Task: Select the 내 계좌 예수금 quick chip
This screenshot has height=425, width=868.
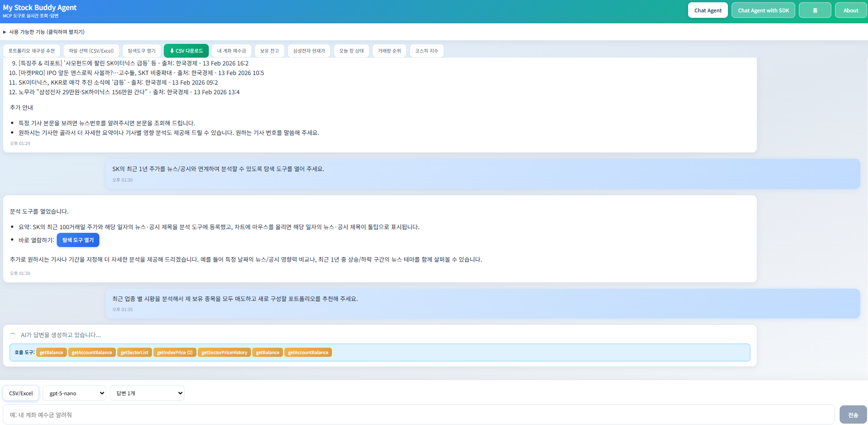Action: (x=231, y=51)
